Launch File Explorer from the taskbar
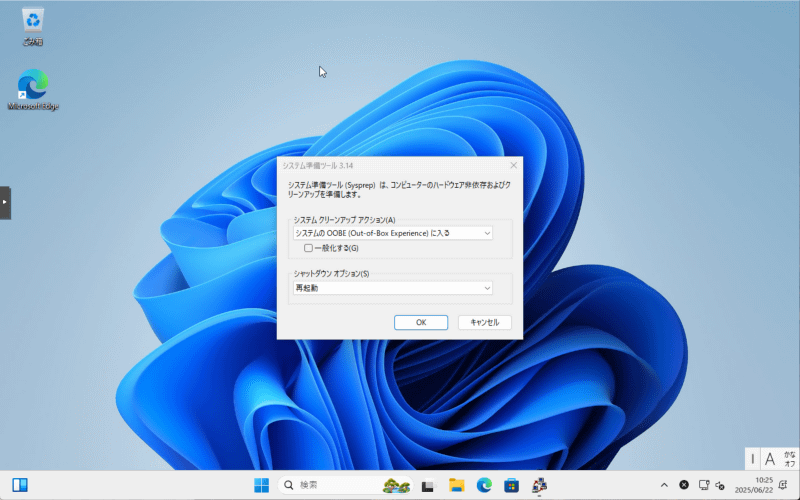 click(457, 485)
